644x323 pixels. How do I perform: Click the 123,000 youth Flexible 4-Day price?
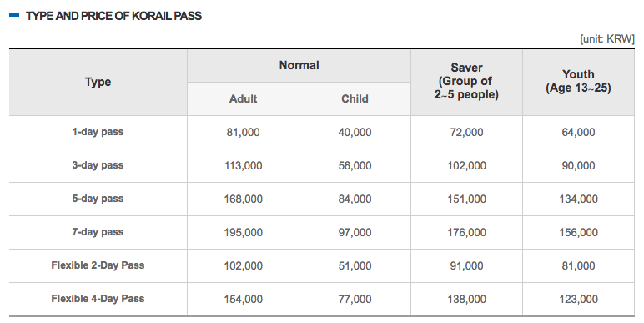[578, 299]
